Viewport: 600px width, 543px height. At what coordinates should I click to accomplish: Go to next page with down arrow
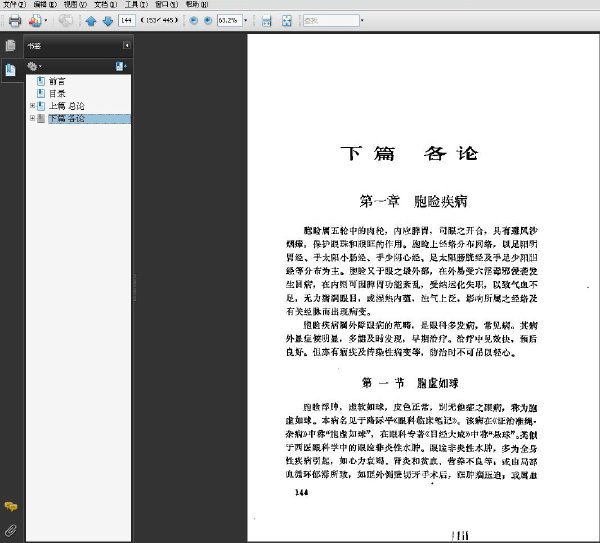[108, 21]
